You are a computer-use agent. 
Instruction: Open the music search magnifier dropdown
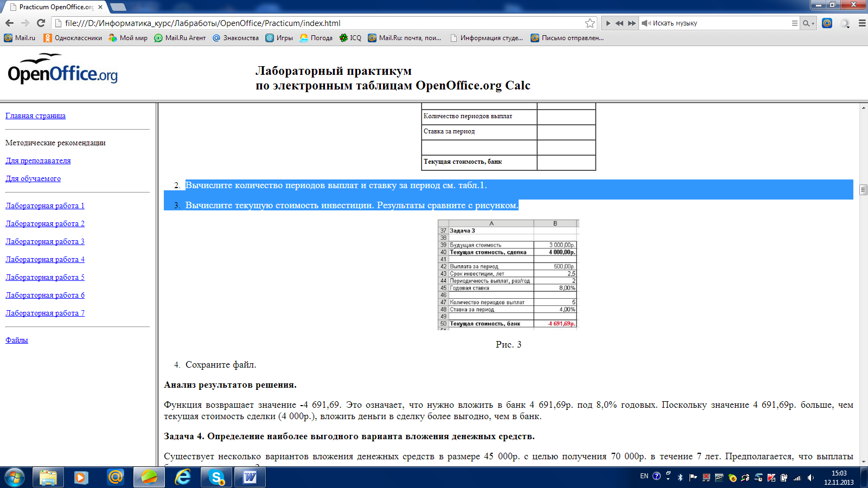coord(808,23)
